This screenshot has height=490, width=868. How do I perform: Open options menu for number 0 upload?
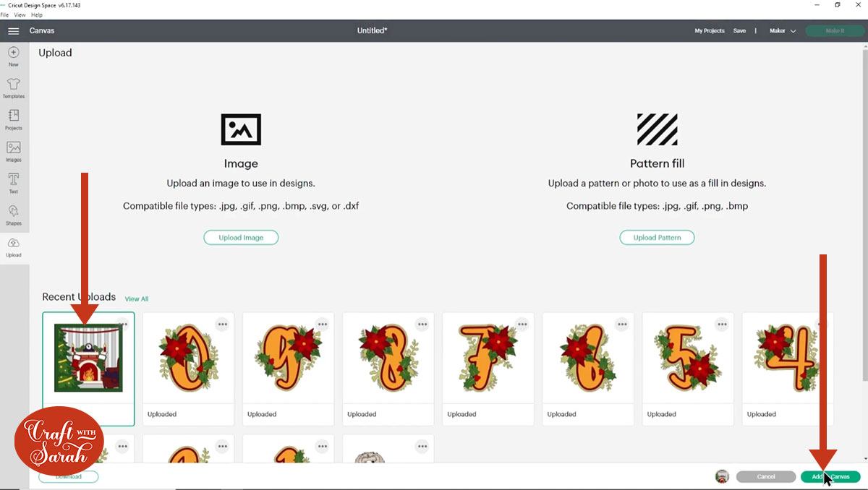coord(222,324)
